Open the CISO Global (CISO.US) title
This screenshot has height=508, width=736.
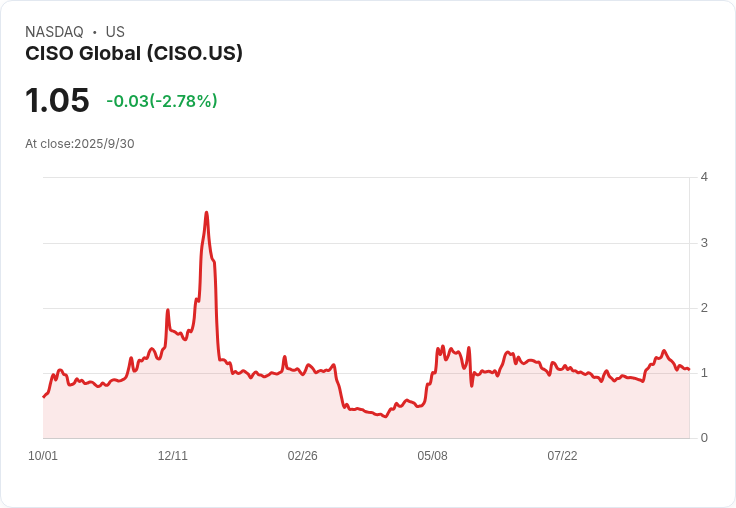click(x=134, y=54)
